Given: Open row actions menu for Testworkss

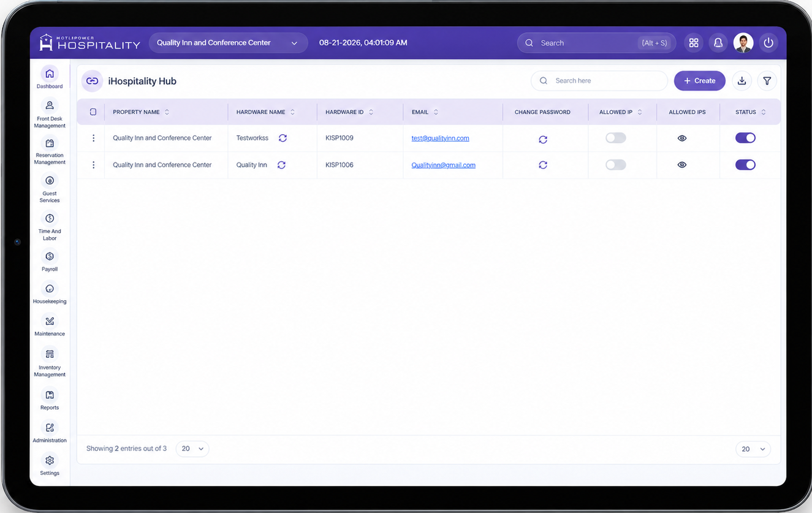Looking at the screenshot, I should coord(93,138).
